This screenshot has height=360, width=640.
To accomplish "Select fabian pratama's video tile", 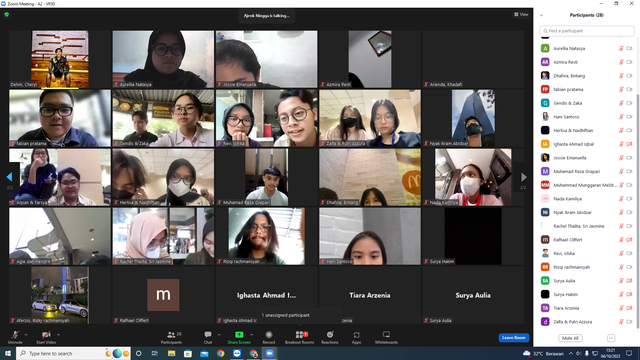I will (60, 118).
